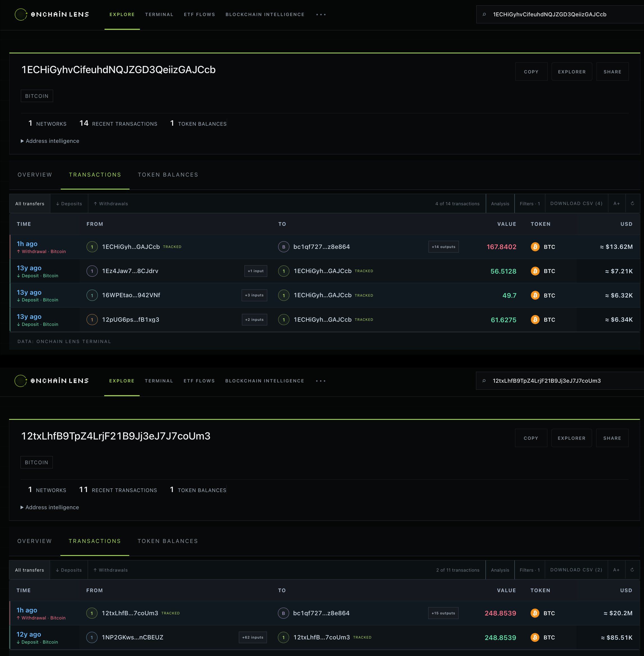Click Download CSV (4) button
The image size is (644, 656).
[x=576, y=203]
